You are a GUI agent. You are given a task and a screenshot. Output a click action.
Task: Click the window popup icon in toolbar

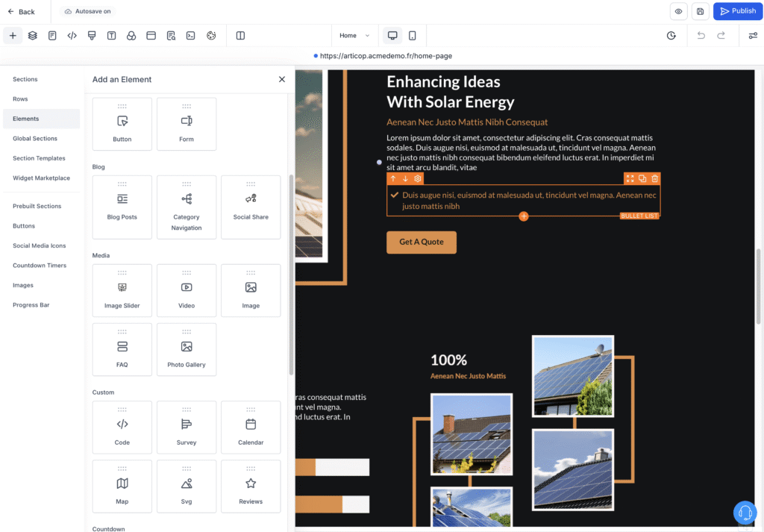tap(151, 36)
